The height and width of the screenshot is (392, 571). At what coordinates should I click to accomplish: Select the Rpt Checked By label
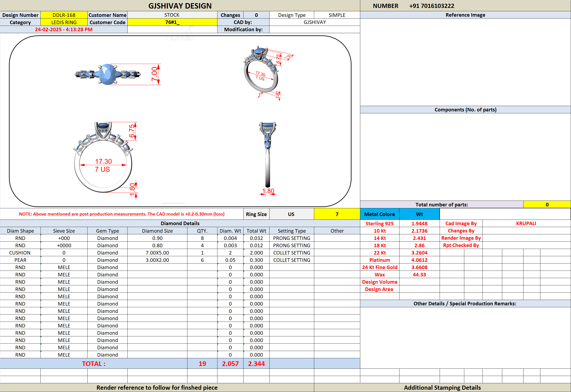pyautogui.click(x=461, y=245)
